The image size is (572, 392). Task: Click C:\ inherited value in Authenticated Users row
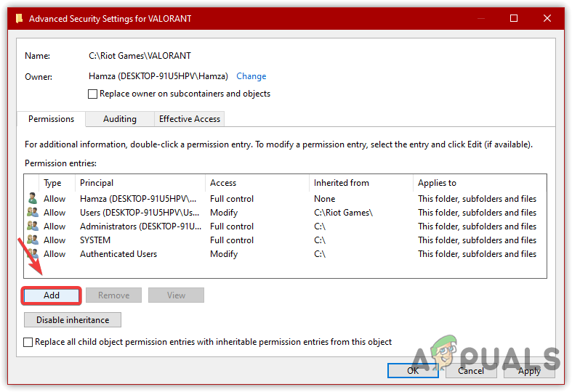(320, 254)
